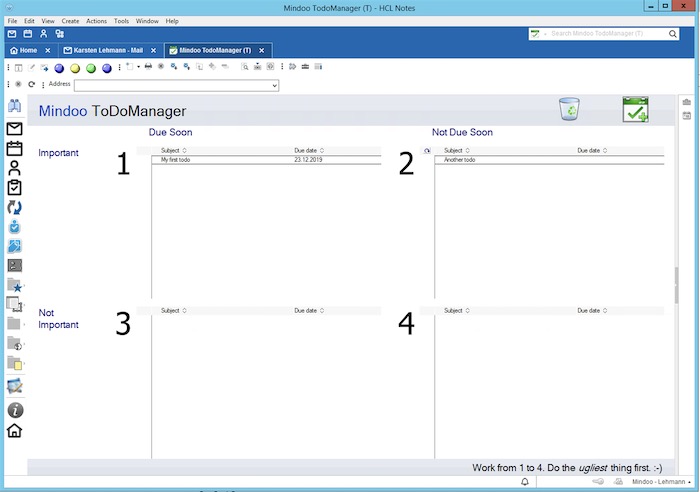This screenshot has height=492, width=700.
Task: Click the Refresh icon beside Address
Action: coord(31,84)
